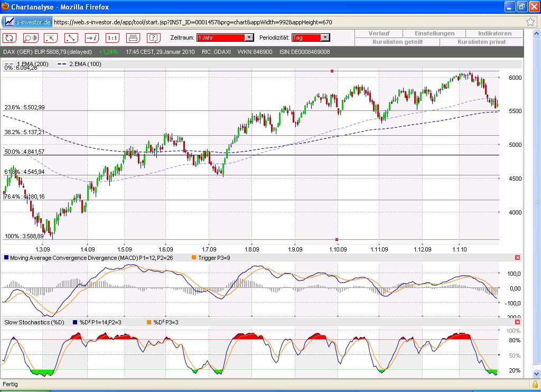
Task: Select the line drawing tool
Action: tap(71, 38)
